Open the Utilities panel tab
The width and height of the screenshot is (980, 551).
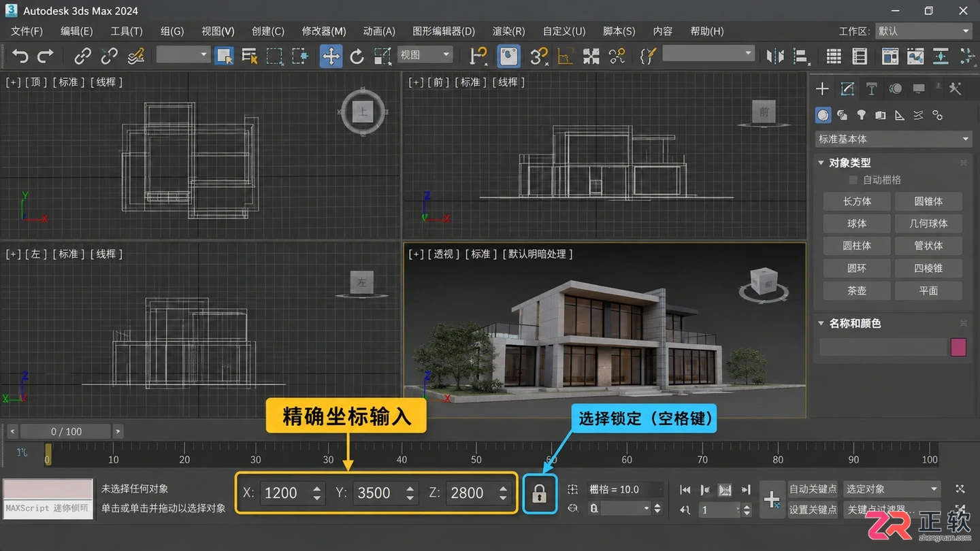coord(955,89)
